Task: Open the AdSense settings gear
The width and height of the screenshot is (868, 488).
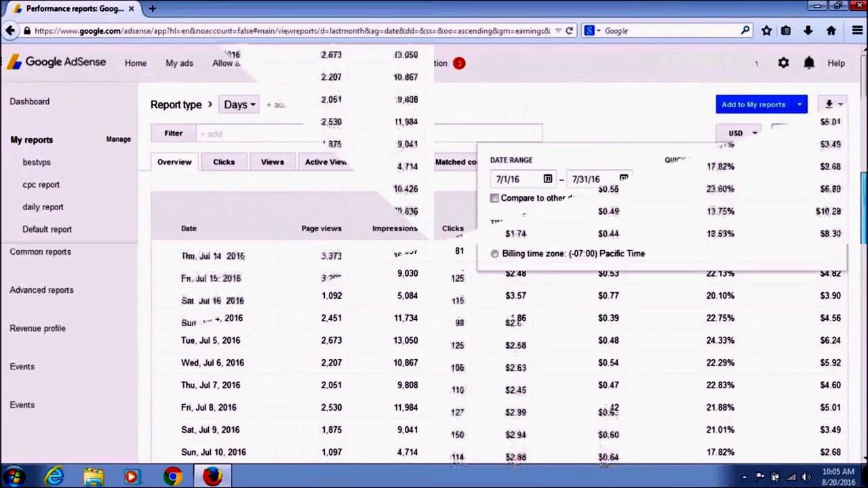Action: tap(783, 63)
